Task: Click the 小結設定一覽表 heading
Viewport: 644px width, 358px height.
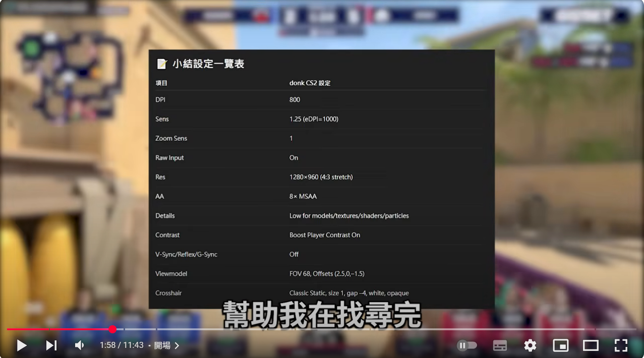Action: coord(208,64)
